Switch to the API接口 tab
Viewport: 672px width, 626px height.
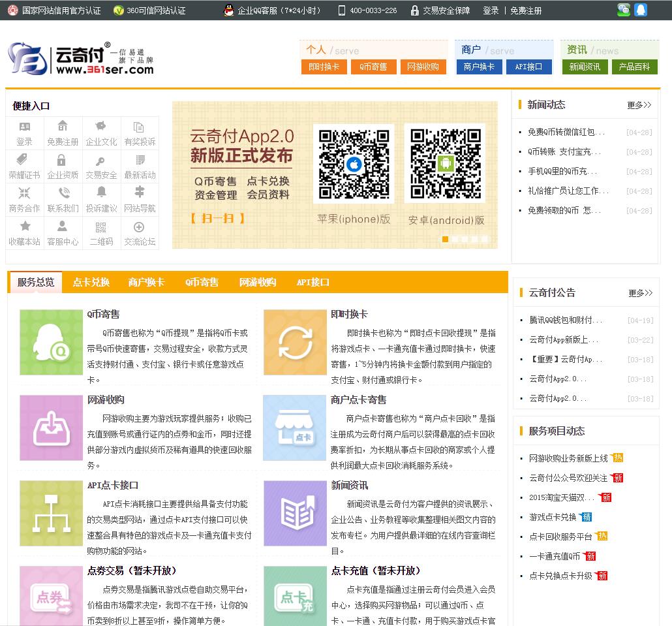313,282
